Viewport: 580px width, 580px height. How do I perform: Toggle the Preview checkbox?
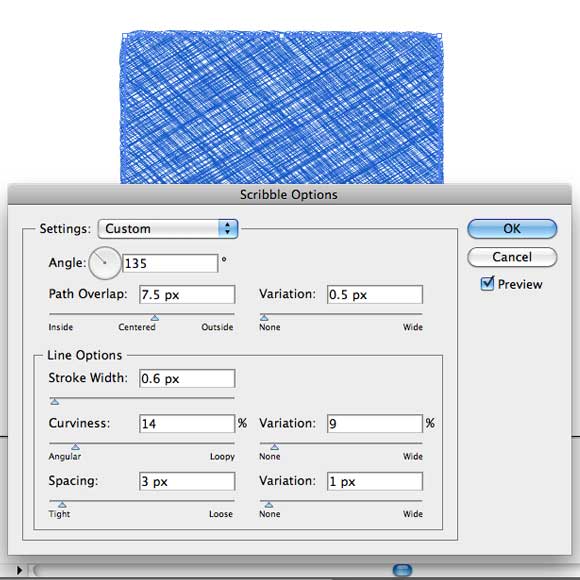click(487, 284)
